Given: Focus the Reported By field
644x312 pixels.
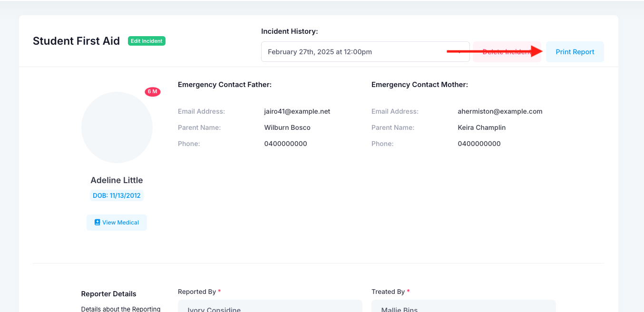Looking at the screenshot, I should (270, 306).
